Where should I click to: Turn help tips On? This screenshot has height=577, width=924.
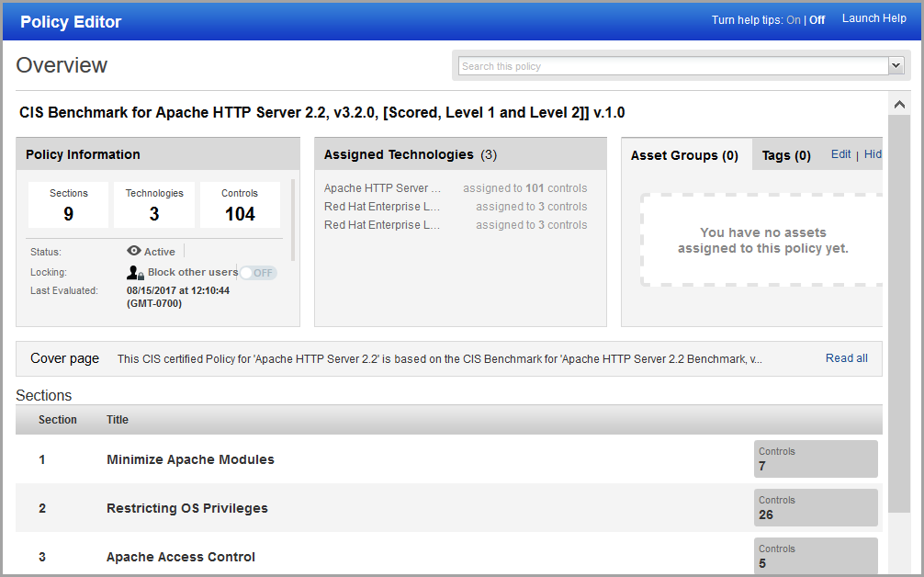pos(794,20)
